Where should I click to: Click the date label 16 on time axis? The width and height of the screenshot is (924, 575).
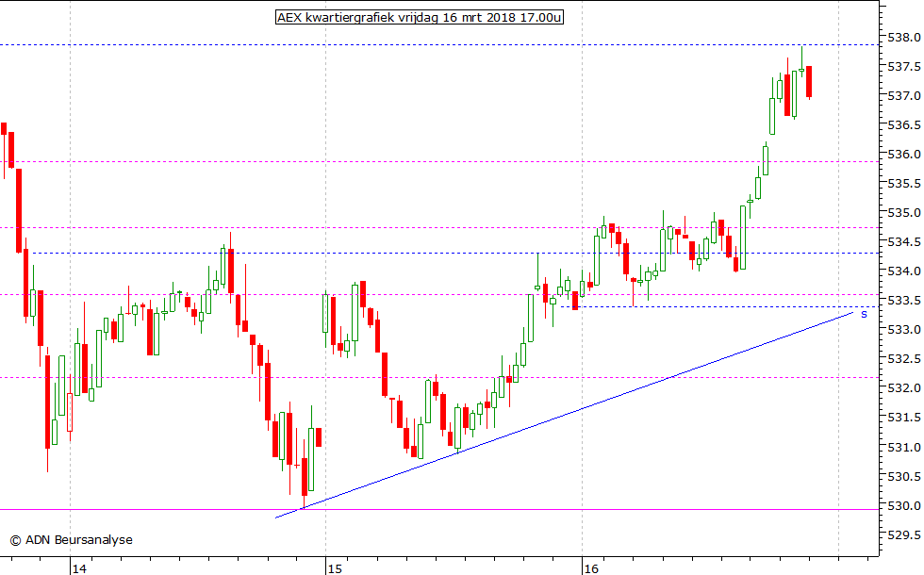591,568
